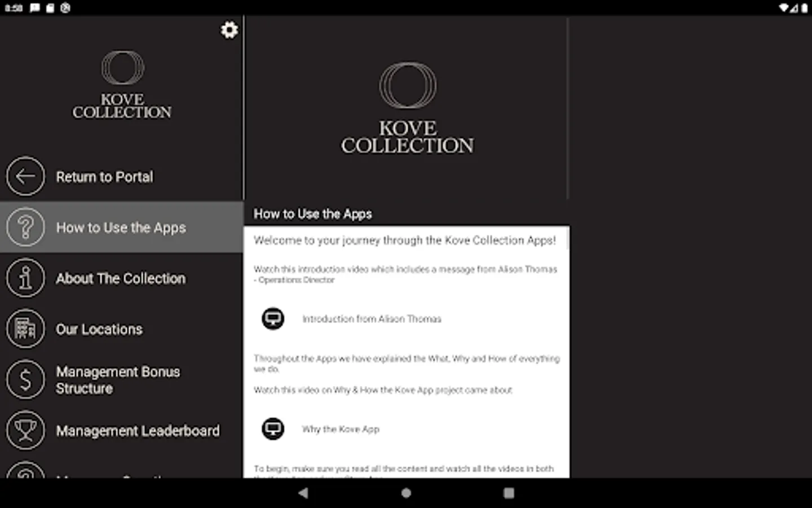Screen dimensions: 812x508
Task: Click the content pane vertical scrollbar
Action: tap(567, 238)
